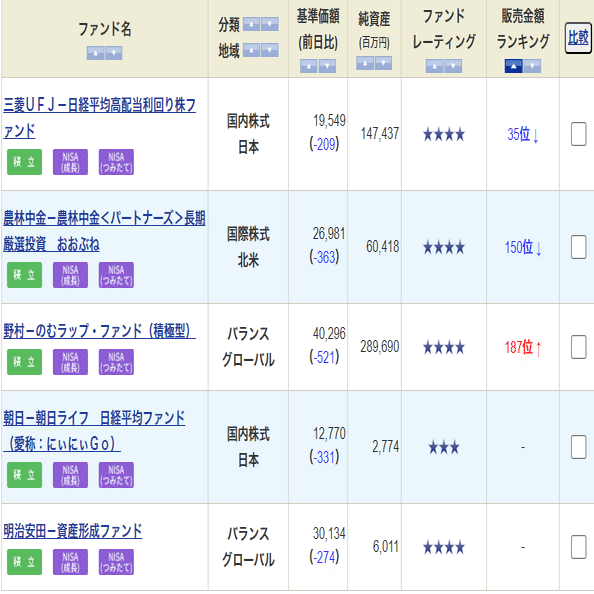Click NISA(つみたて) badge for 農林中金 おおぶね
Viewport: 594px width, 594px height.
click(116, 275)
